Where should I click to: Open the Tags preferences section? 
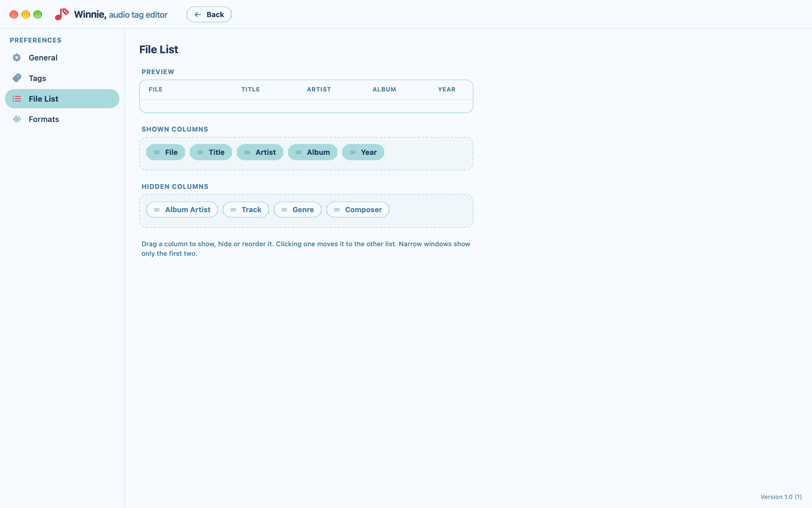coord(62,78)
